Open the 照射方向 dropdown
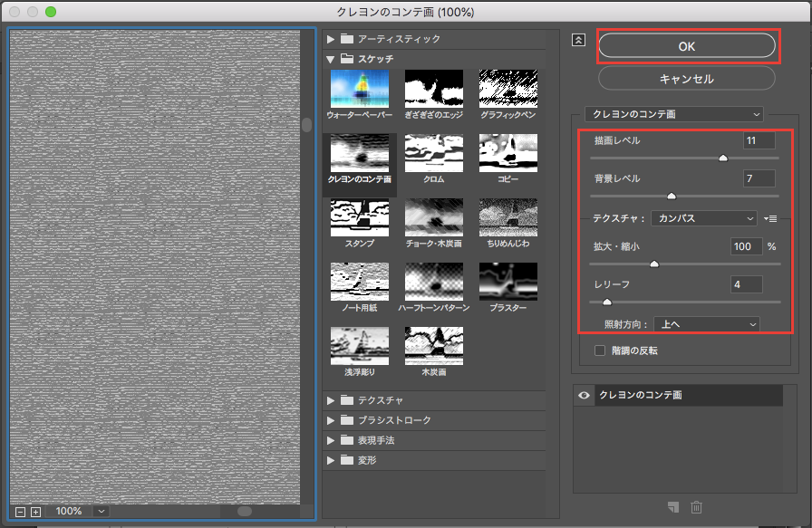This screenshot has width=812, height=528. point(706,323)
